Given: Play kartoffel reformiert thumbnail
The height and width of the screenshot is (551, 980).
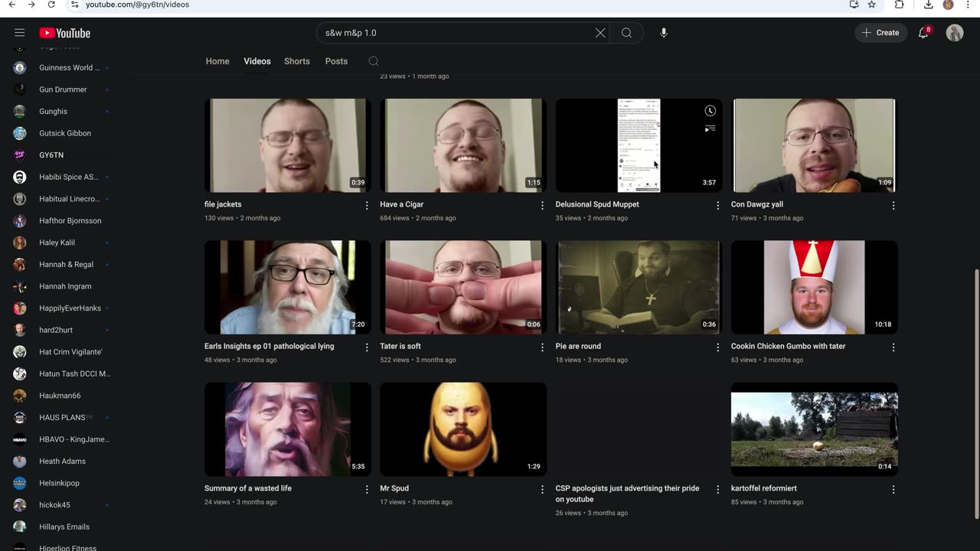Looking at the screenshot, I should 815,429.
